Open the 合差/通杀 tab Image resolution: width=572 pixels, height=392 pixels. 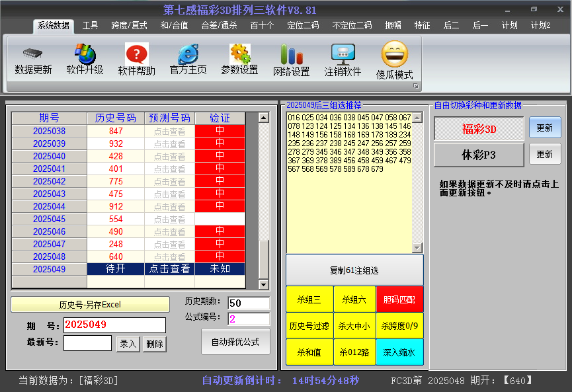click(219, 26)
